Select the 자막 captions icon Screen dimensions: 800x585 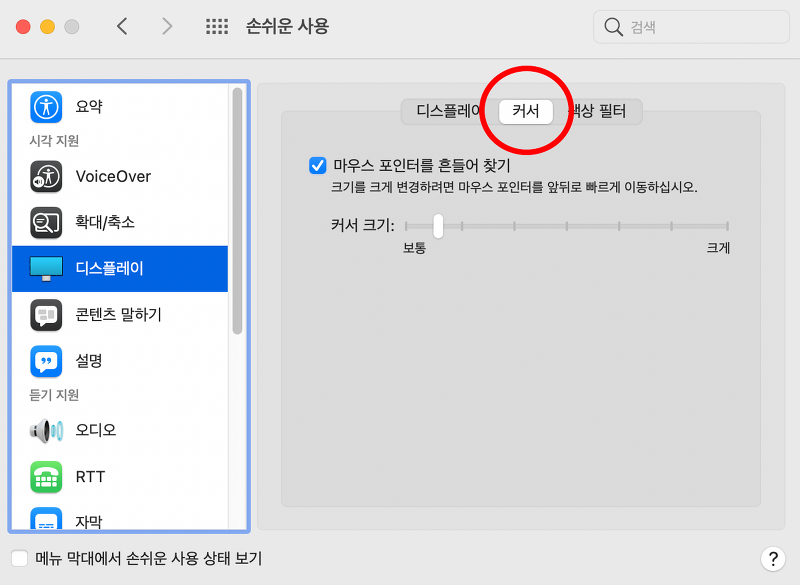(x=46, y=519)
